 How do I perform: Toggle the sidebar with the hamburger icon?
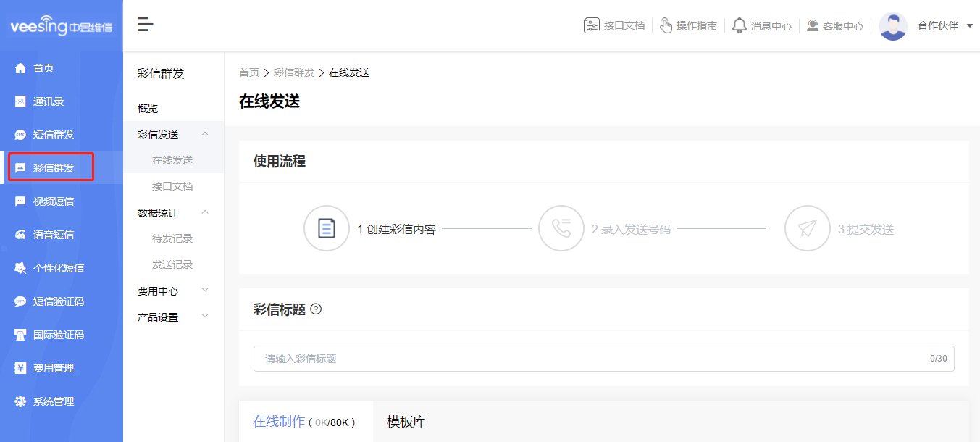point(145,24)
